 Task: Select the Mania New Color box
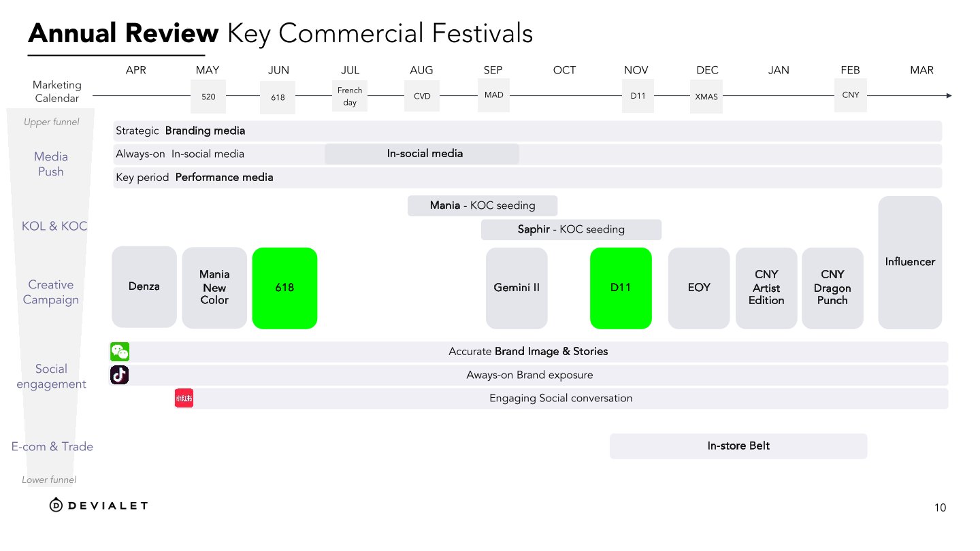pyautogui.click(x=214, y=288)
